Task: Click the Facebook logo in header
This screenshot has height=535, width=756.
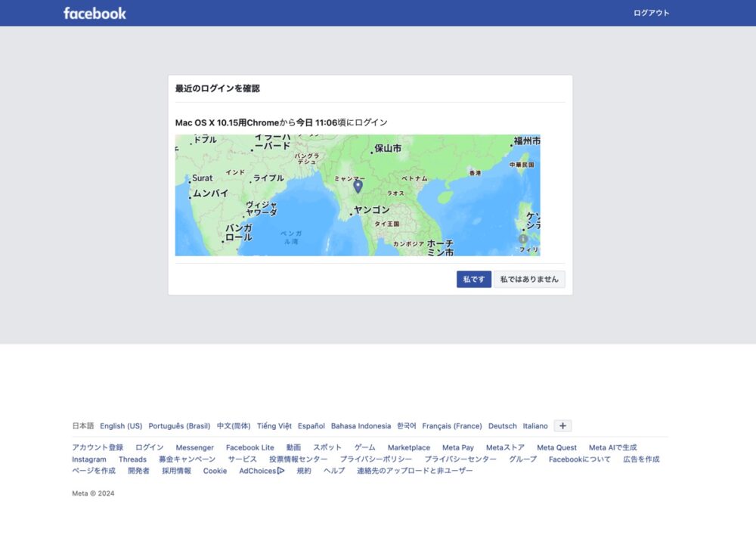Action: pos(94,13)
